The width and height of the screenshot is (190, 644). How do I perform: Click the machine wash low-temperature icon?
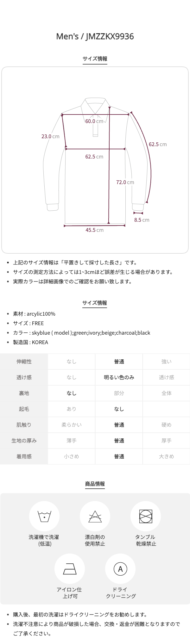pyautogui.click(x=44, y=516)
